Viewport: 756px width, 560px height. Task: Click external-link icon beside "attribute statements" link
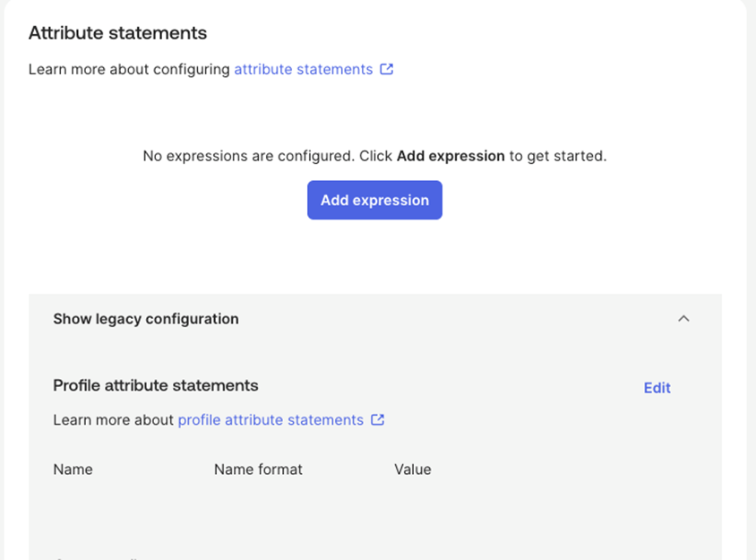[387, 69]
